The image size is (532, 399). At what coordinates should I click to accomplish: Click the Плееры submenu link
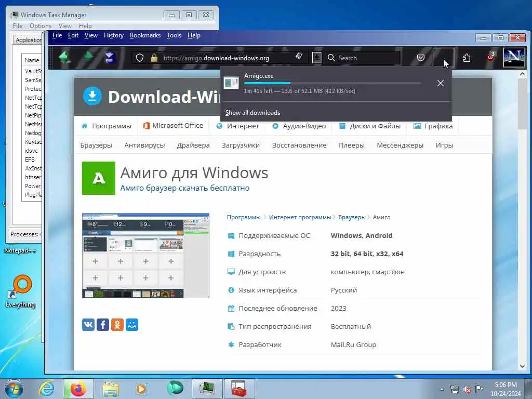coord(352,145)
